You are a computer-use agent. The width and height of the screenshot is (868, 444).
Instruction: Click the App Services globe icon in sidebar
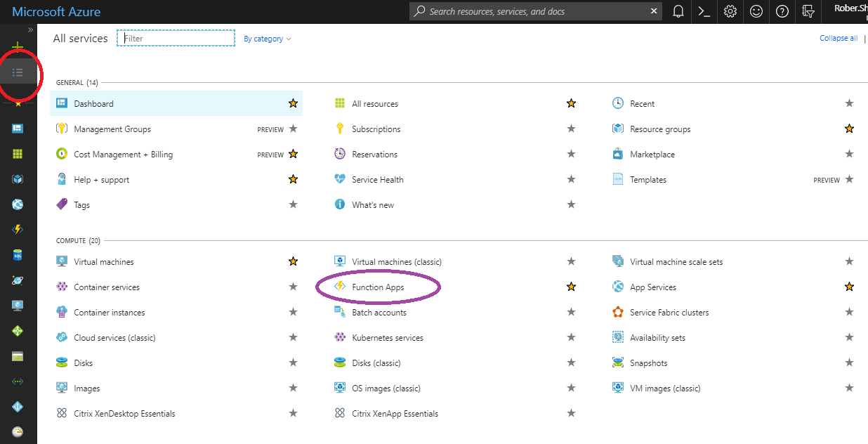tap(18, 204)
